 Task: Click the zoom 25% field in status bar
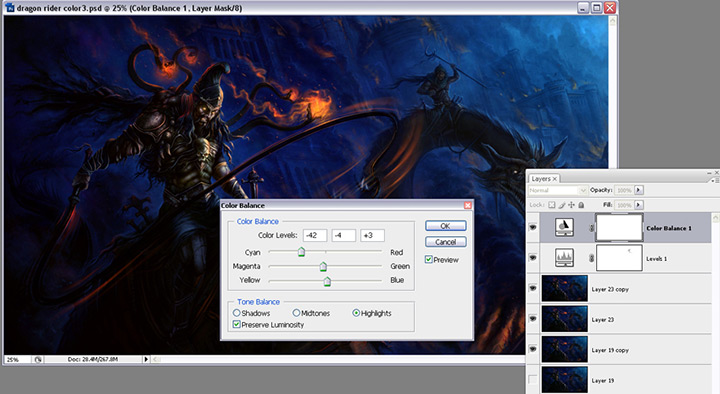point(17,360)
